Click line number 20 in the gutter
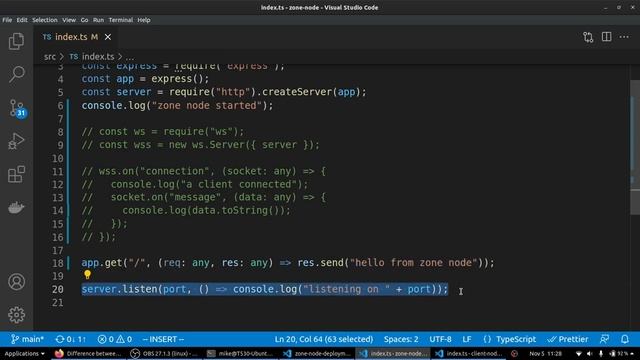The image size is (640, 360). 58,289
